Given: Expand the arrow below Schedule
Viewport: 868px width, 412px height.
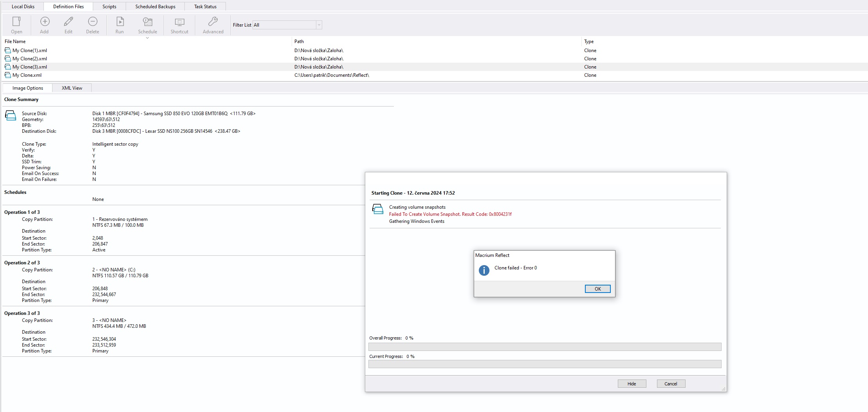Looking at the screenshot, I should click(x=148, y=38).
